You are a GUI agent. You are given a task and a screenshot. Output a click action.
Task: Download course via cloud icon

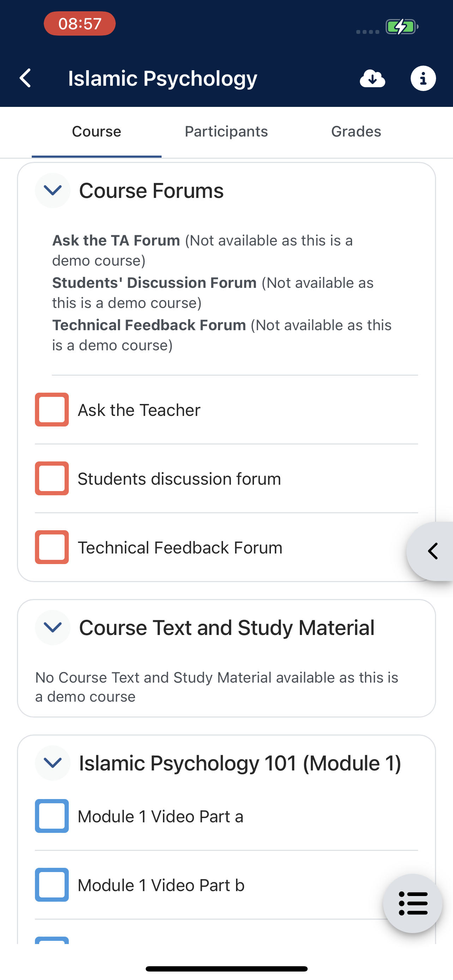coord(372,78)
